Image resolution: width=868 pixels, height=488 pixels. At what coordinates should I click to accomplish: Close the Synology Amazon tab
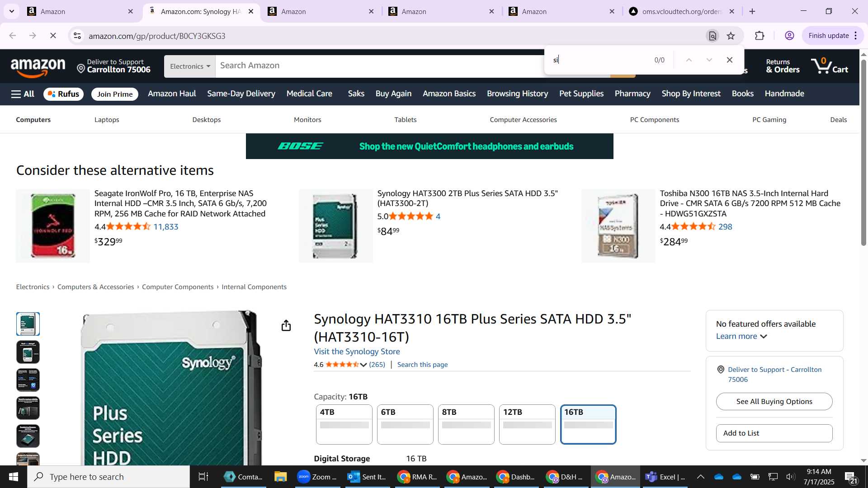point(251,11)
